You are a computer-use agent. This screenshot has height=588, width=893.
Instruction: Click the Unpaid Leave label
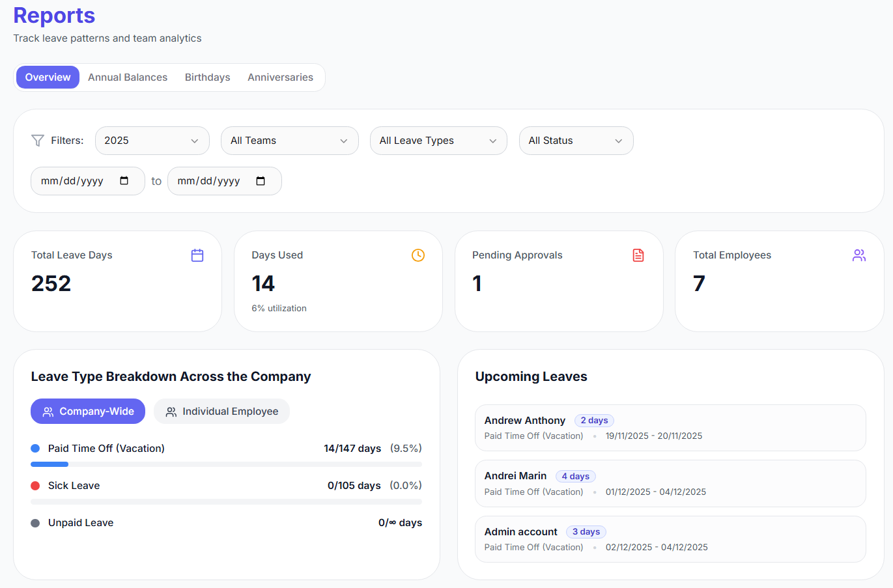point(81,522)
